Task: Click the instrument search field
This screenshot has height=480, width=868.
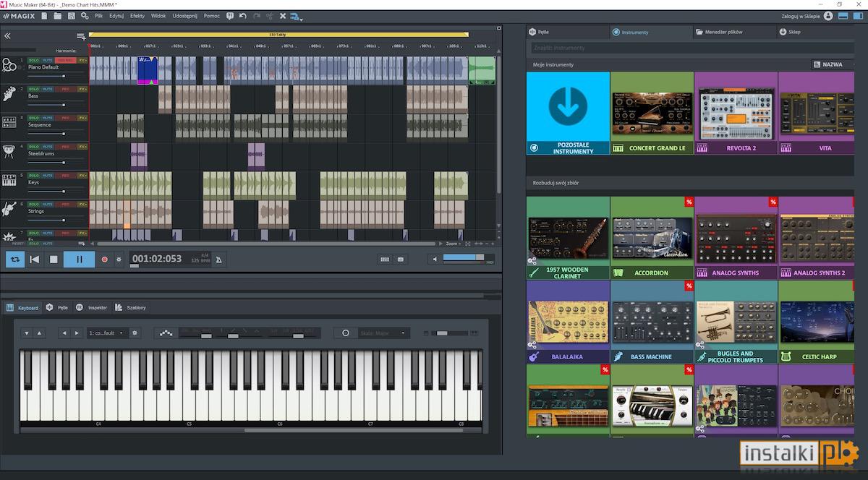Action: 694,48
